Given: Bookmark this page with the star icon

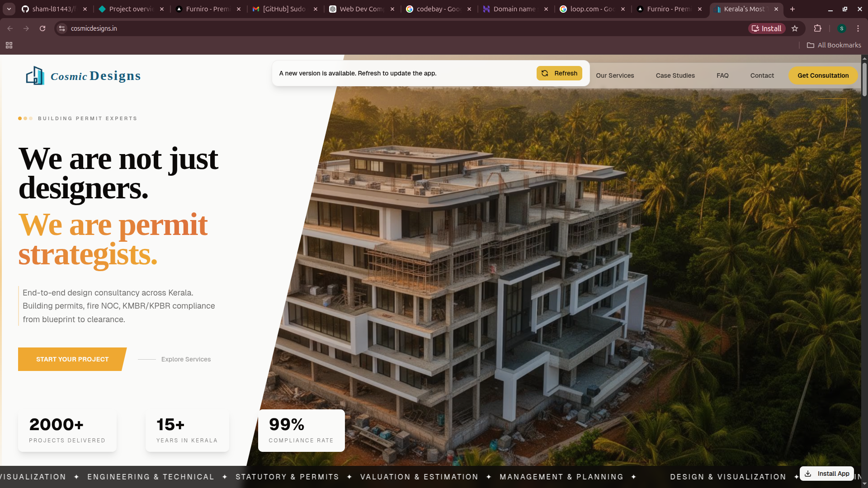Looking at the screenshot, I should click(x=795, y=28).
